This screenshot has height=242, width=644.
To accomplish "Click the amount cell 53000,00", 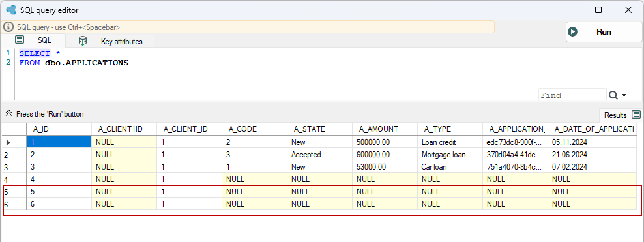I will coord(385,167).
